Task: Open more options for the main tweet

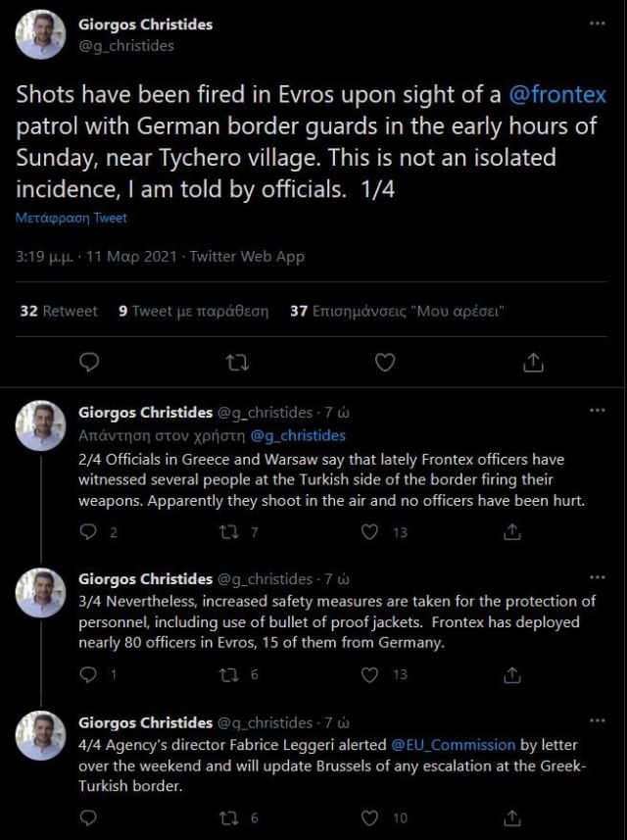Action: (597, 24)
